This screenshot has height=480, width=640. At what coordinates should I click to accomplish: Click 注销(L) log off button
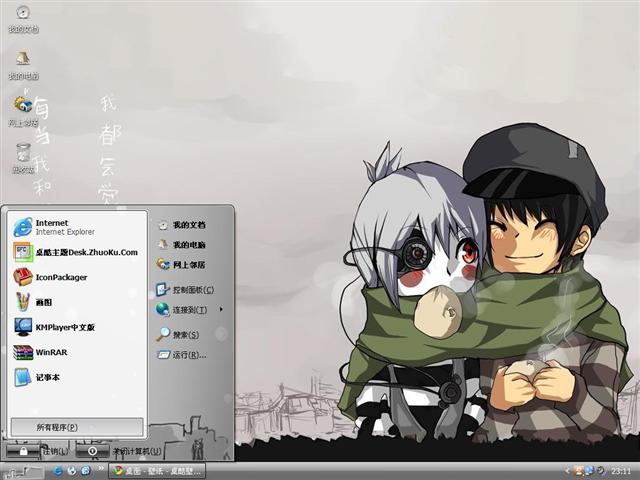point(38,451)
